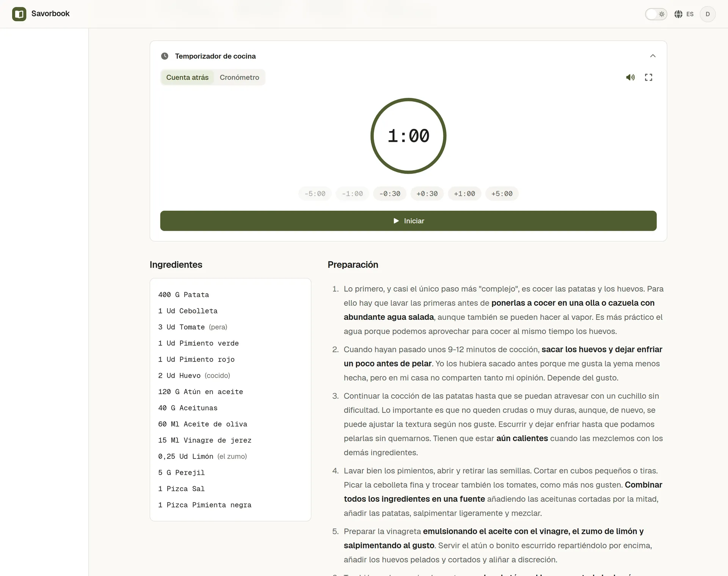Screen dimensions: 728x576
Task: Select the Cuenta atrás tab
Action: tap(187, 77)
